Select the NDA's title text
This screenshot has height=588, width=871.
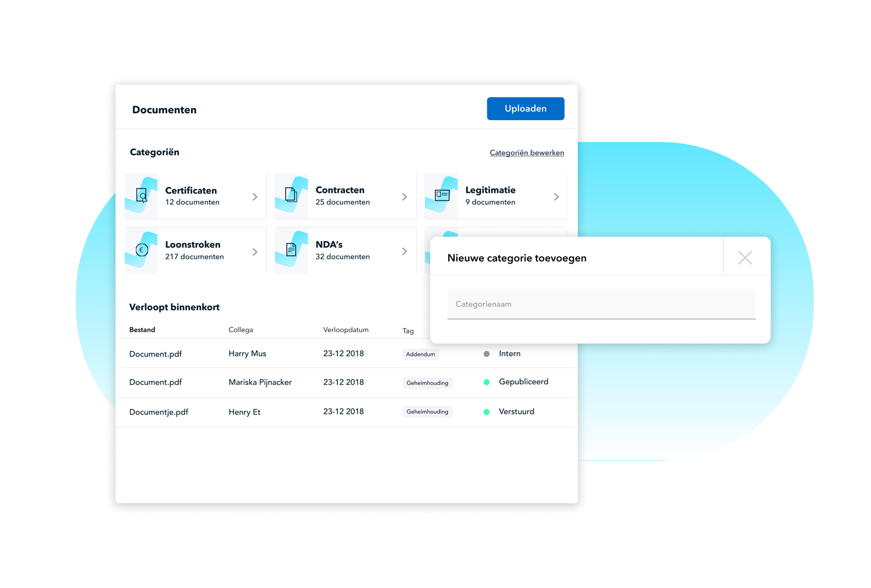(329, 244)
